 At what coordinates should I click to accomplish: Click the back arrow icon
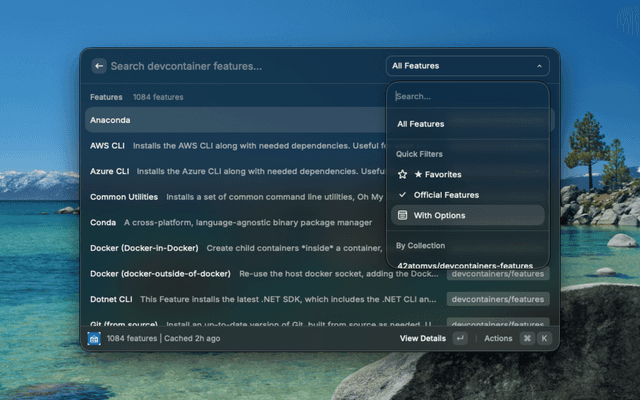[99, 66]
